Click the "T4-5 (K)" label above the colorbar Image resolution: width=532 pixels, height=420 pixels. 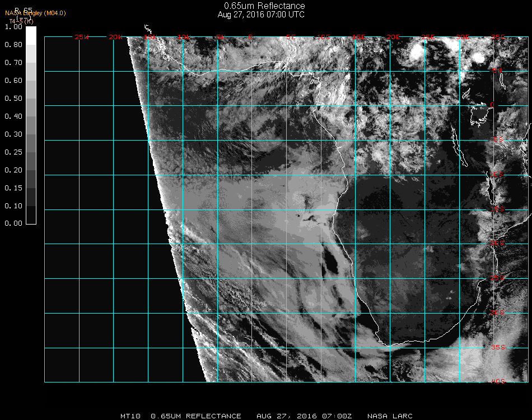[x=21, y=21]
